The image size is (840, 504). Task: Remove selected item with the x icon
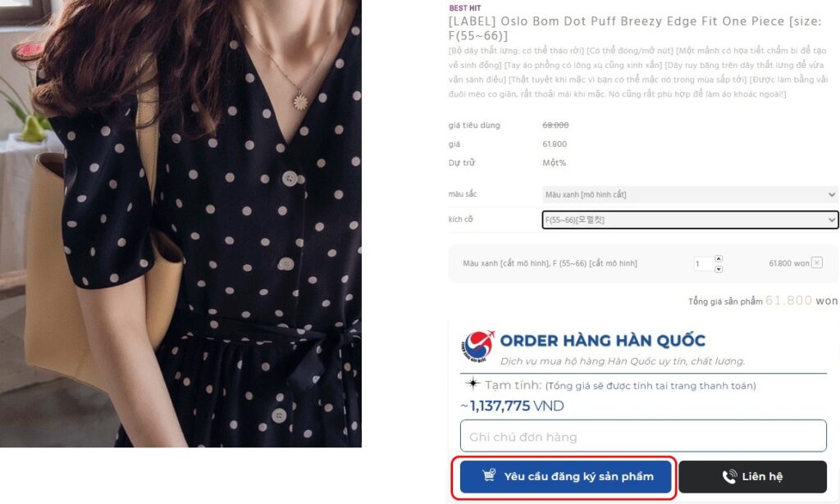pos(816,263)
